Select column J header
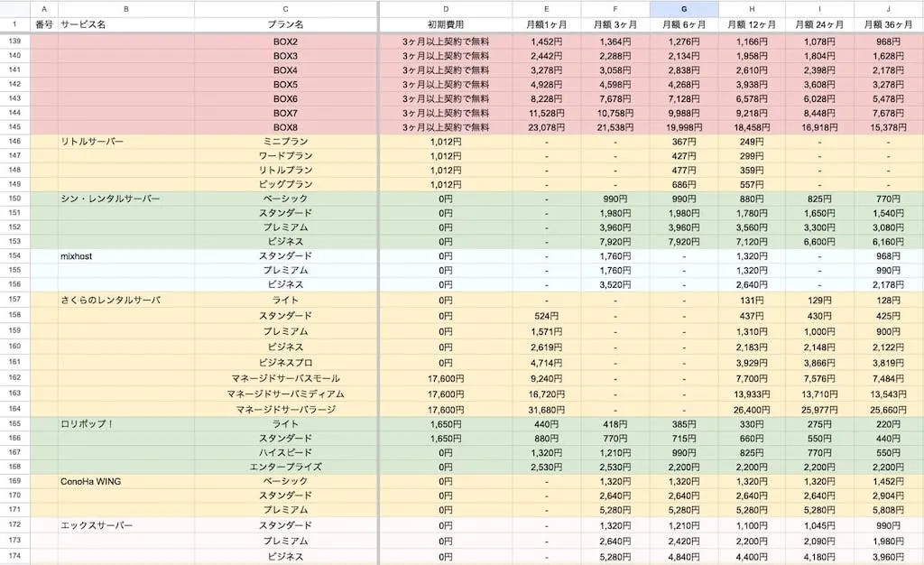Image resolution: width=924 pixels, height=565 pixels. pos(888,9)
